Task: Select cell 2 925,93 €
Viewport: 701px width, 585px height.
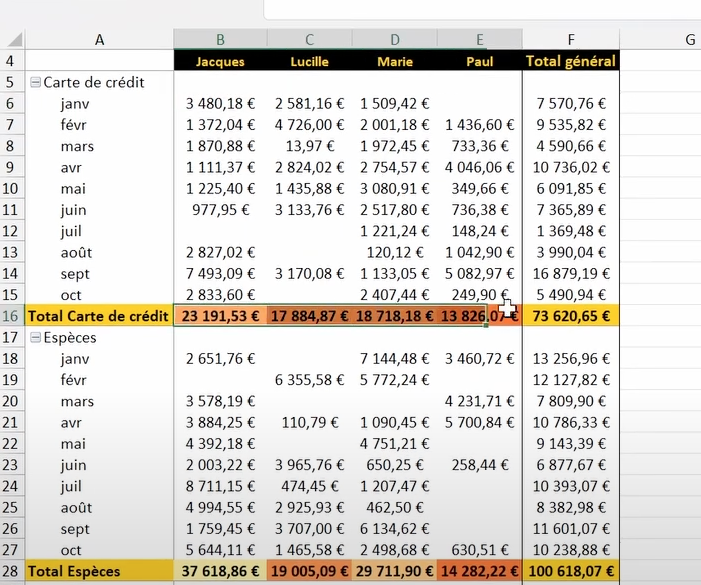Action: coord(309,507)
